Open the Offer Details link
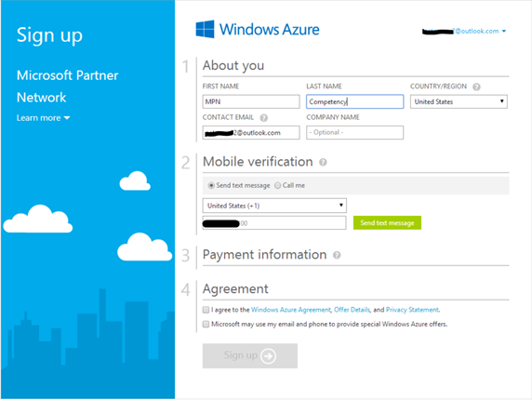This screenshot has width=532, height=400. (352, 310)
